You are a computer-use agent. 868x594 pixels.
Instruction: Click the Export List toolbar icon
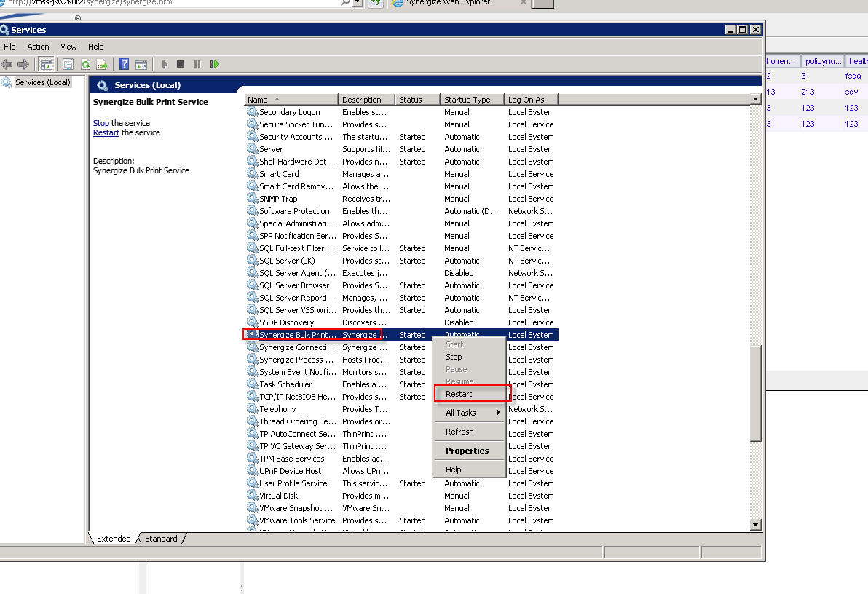coord(102,64)
